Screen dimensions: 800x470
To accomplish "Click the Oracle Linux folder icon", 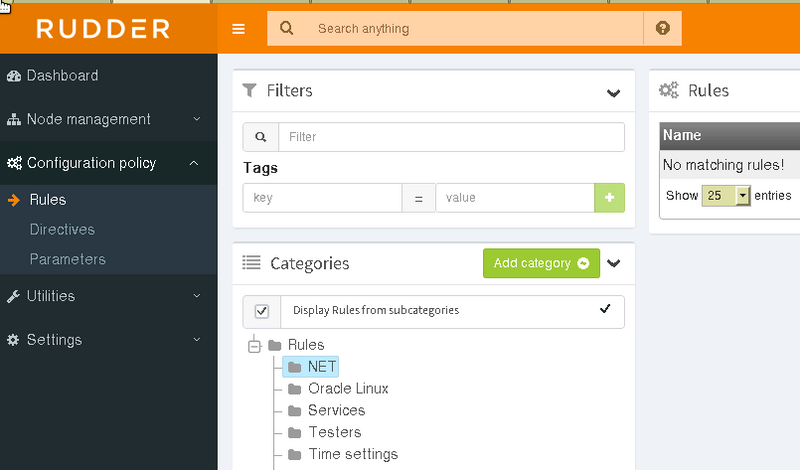I will tap(294, 389).
